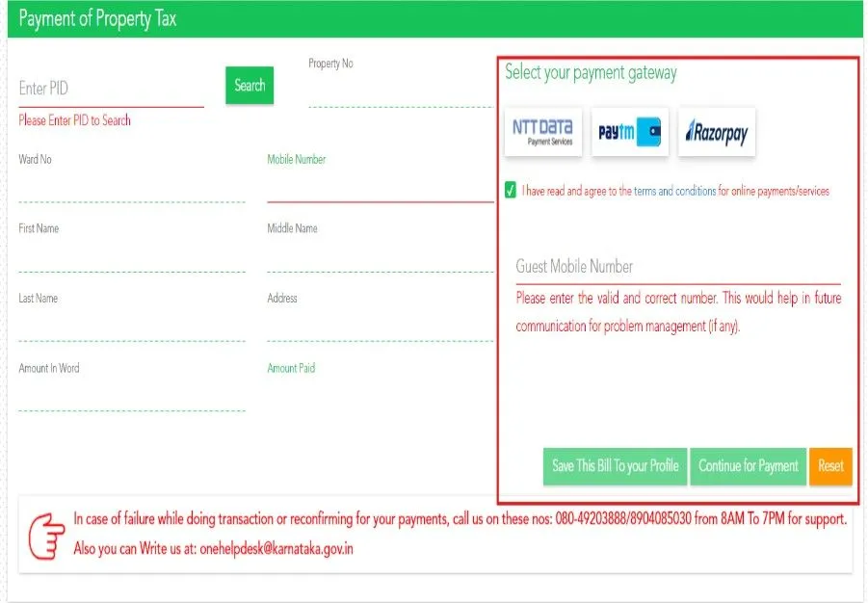This screenshot has width=868, height=603.
Task: Toggle the terms agreement checkbox
Action: click(x=511, y=191)
